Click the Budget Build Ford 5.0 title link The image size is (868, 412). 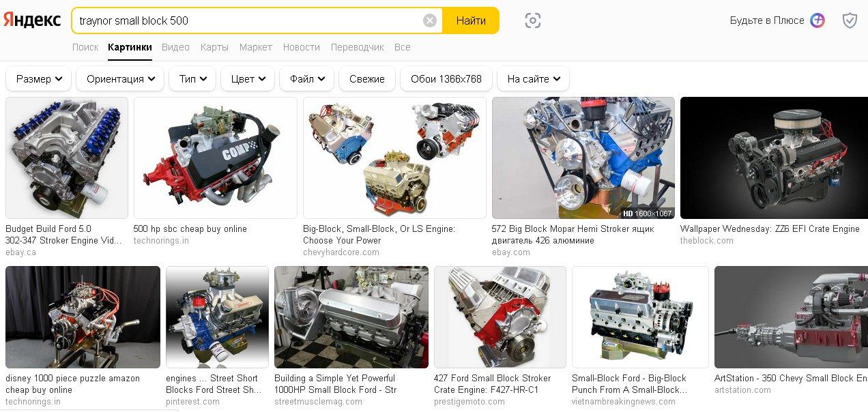pos(64,235)
